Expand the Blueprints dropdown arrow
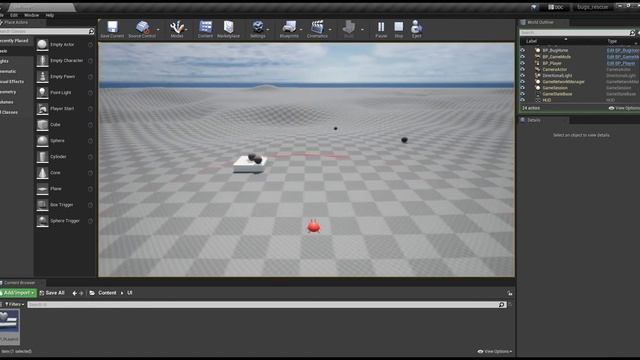The image size is (640, 360). point(301,29)
